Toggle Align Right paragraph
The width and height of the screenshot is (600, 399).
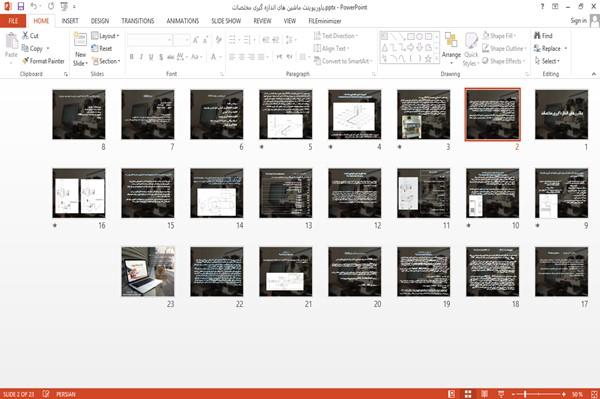pos(251,57)
